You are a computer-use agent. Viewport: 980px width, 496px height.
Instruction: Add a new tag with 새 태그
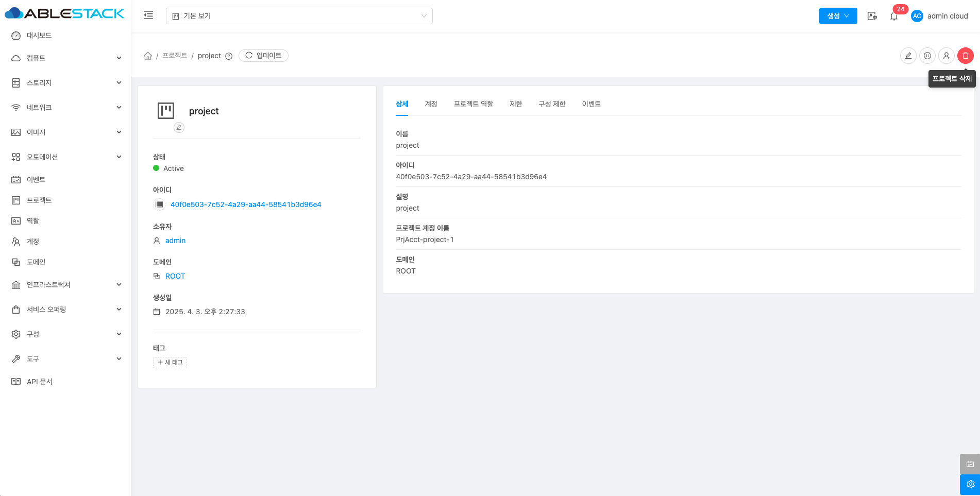(x=170, y=363)
